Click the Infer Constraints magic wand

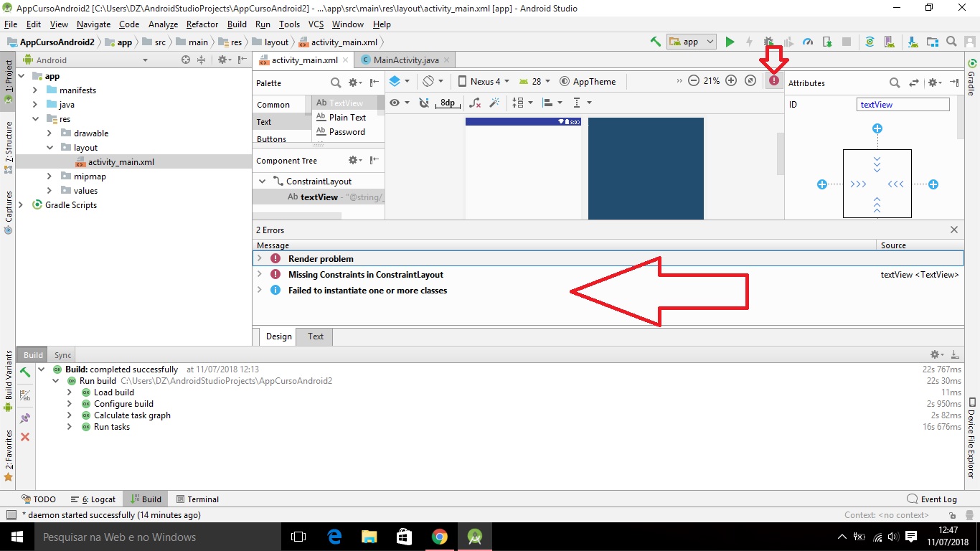point(494,103)
